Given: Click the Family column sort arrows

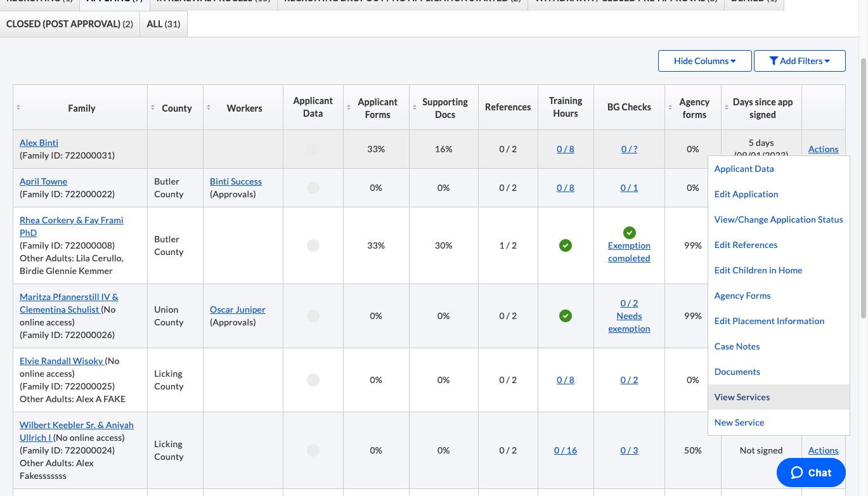Looking at the screenshot, I should point(18,108).
